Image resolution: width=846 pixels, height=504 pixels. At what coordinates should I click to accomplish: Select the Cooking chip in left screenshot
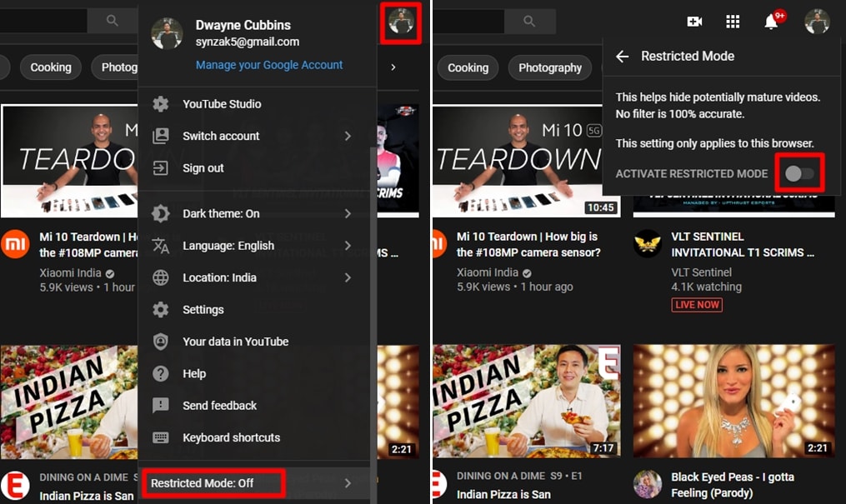coord(51,67)
